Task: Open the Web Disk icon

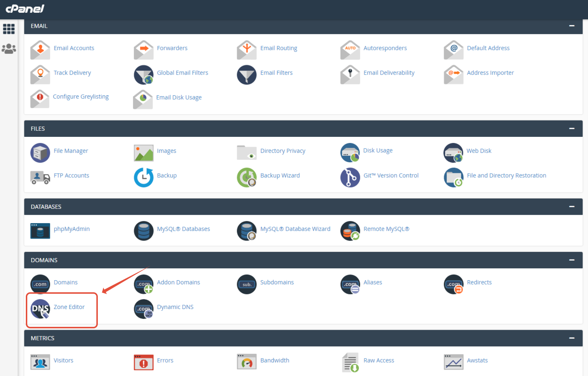Action: (x=453, y=153)
